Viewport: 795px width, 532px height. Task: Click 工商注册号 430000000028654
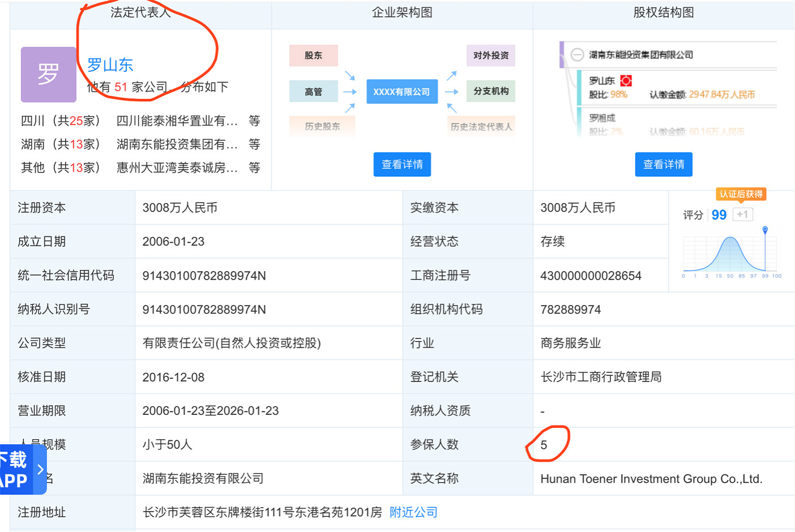click(x=591, y=276)
